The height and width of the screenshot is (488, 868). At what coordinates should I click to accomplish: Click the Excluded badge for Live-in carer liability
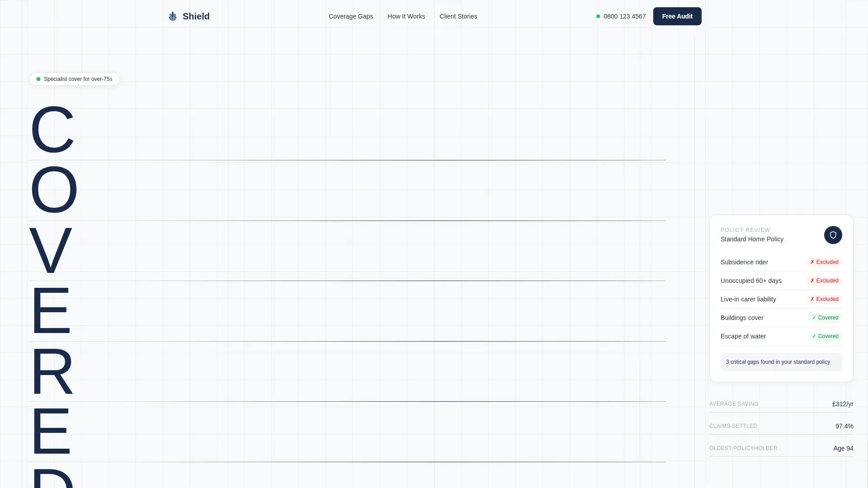click(824, 299)
